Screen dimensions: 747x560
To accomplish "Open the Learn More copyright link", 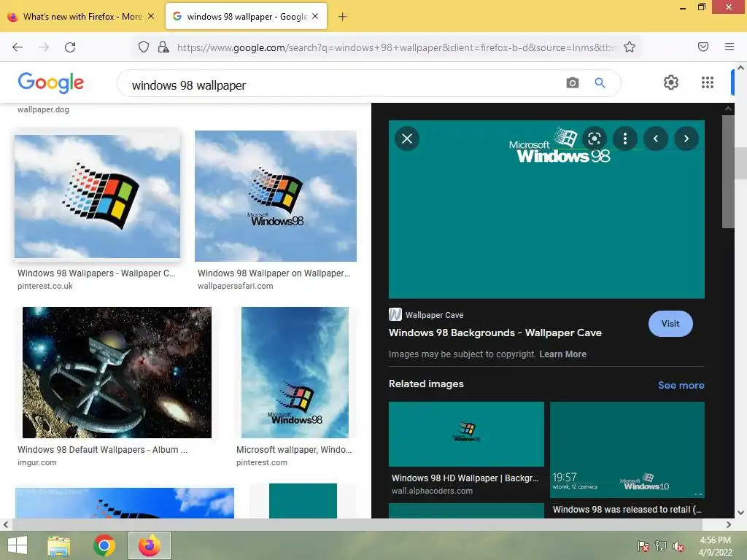I will pyautogui.click(x=562, y=354).
